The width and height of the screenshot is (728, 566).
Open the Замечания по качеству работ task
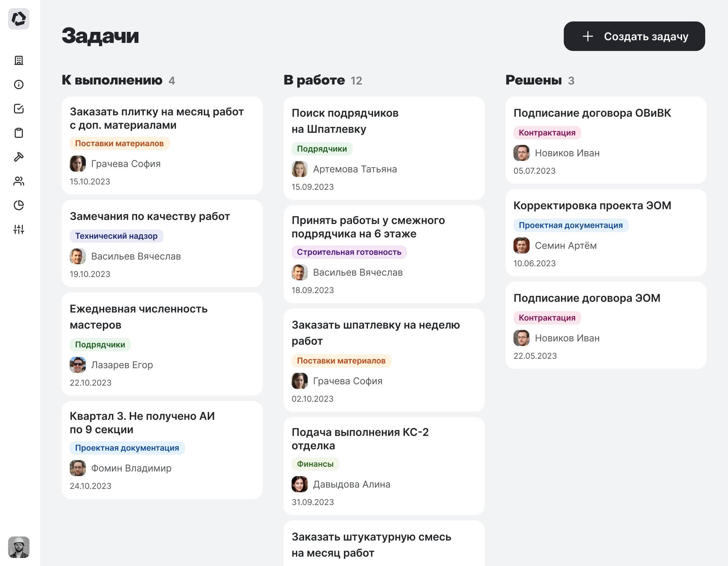(x=150, y=217)
